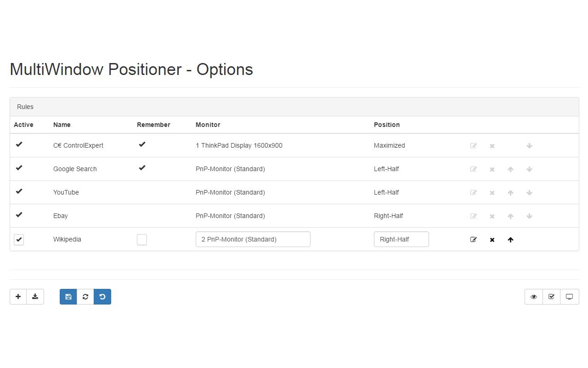Toggle the Active checkbox for Wikipedia

(19, 239)
